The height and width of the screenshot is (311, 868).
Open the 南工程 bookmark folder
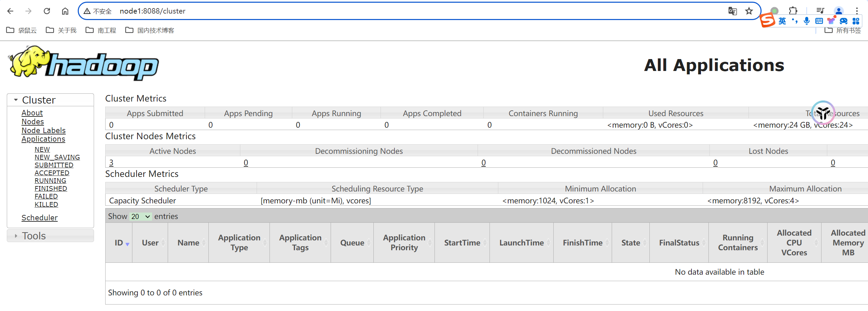101,30
